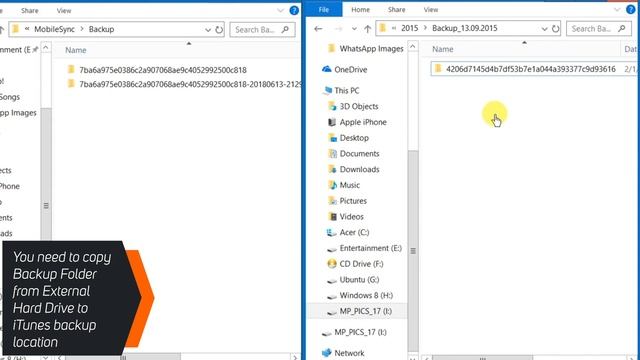Open the View tab in left Backup window
Screen dimensions: 640x360
[64, 11]
